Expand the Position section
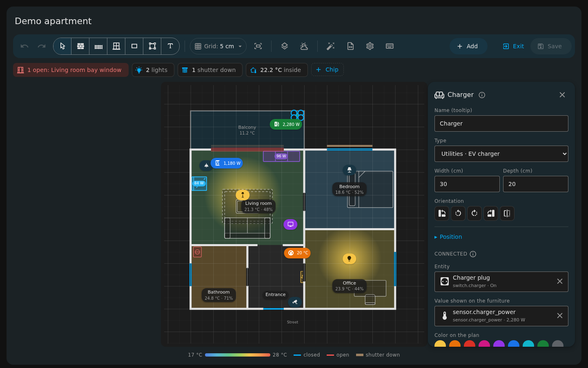Screen dimensions: 588x368 pos(448,237)
